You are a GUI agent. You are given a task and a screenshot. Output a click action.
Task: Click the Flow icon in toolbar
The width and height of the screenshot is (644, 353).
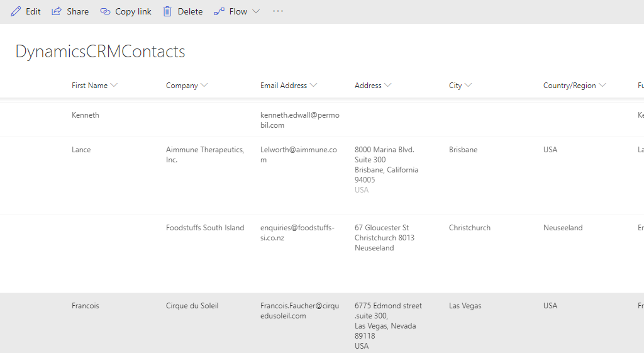pyautogui.click(x=219, y=11)
